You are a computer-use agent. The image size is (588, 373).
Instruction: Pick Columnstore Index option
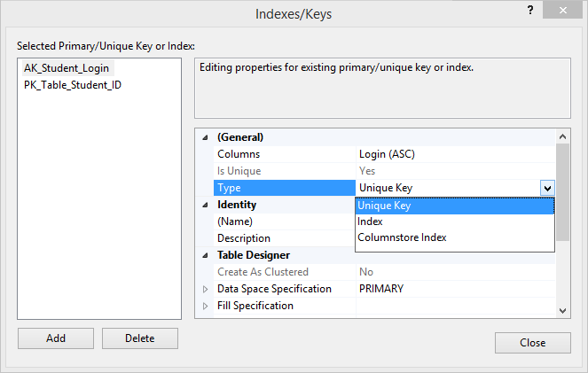[x=454, y=237]
